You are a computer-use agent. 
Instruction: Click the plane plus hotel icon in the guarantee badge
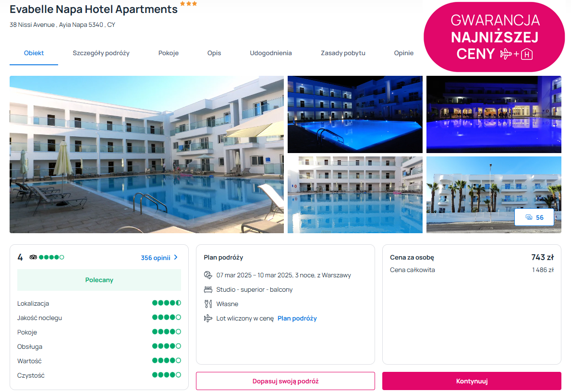pyautogui.click(x=516, y=54)
